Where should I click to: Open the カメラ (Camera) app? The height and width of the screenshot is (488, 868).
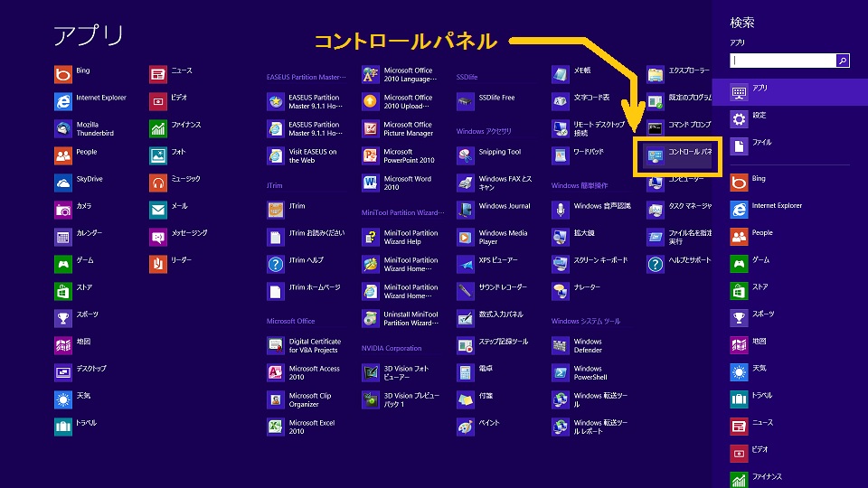[73, 210]
